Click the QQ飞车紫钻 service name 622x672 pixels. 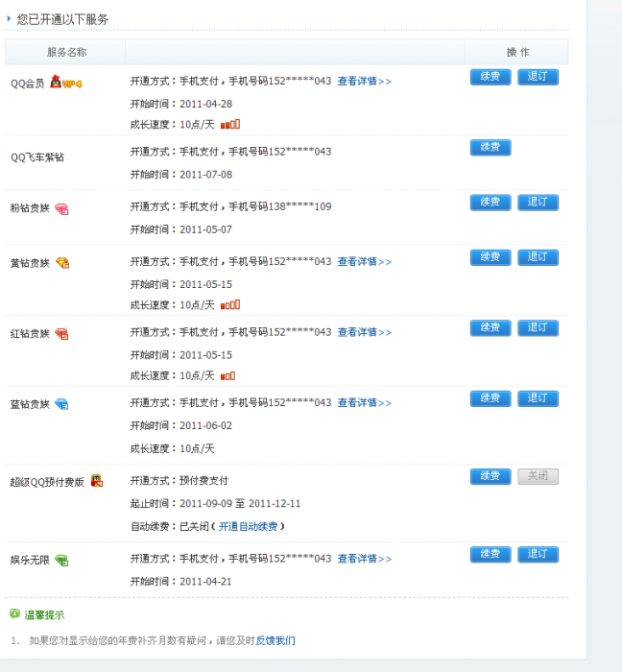click(37, 157)
